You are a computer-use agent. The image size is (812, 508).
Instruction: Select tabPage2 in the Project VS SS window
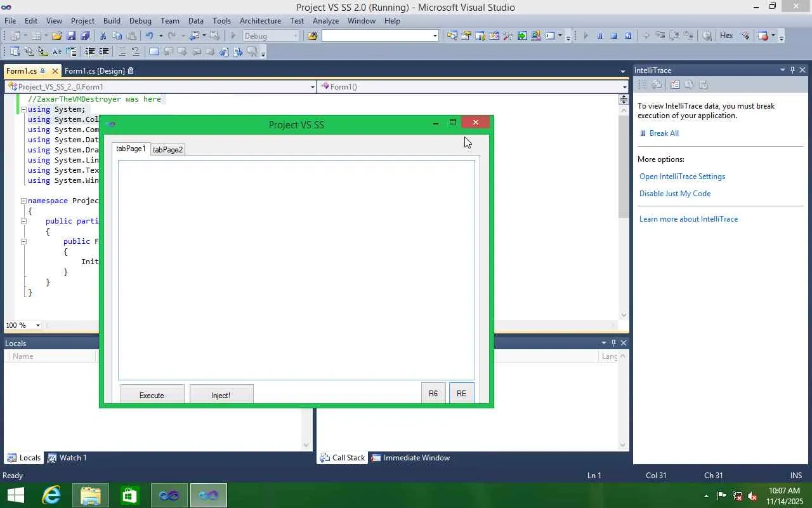click(167, 150)
